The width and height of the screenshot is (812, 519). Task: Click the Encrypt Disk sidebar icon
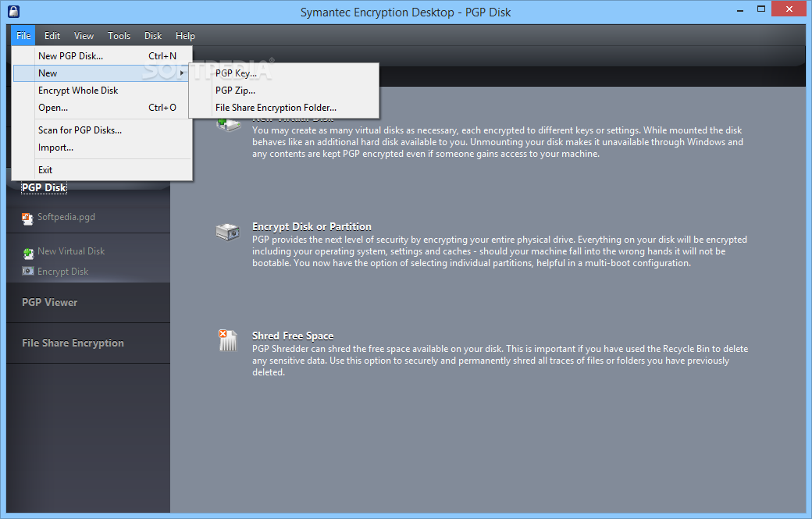[x=28, y=271]
